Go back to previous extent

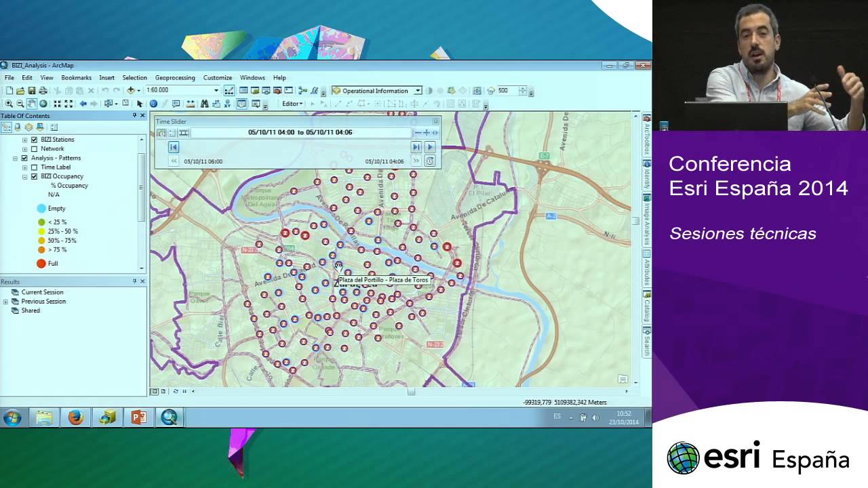83,104
